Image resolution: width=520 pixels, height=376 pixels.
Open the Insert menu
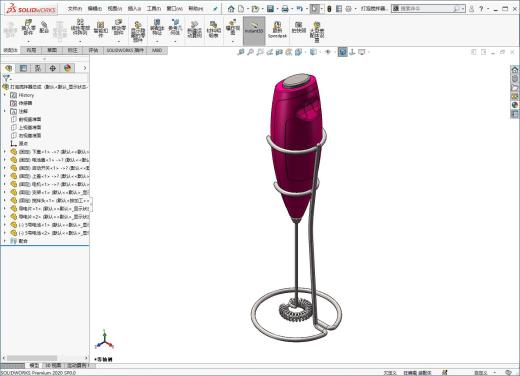point(134,9)
